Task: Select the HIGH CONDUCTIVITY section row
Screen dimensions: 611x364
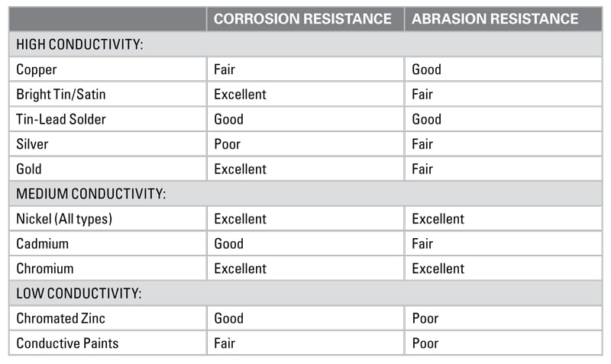Action: click(x=305, y=44)
